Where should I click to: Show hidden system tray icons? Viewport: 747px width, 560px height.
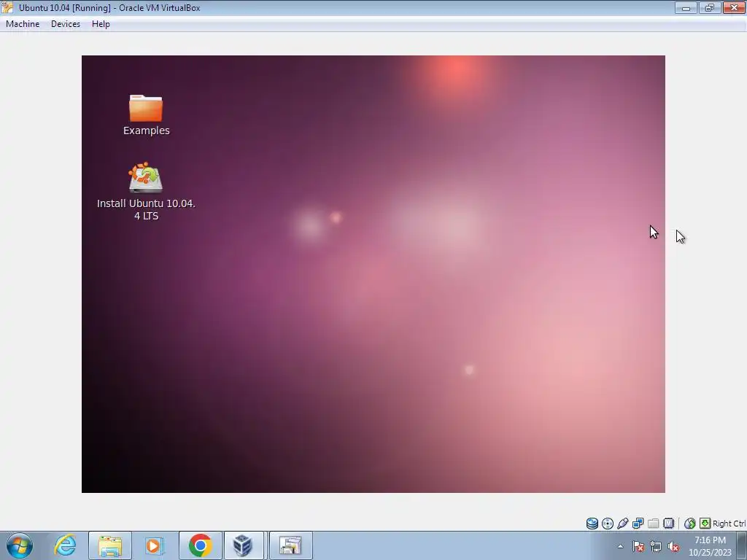point(620,546)
